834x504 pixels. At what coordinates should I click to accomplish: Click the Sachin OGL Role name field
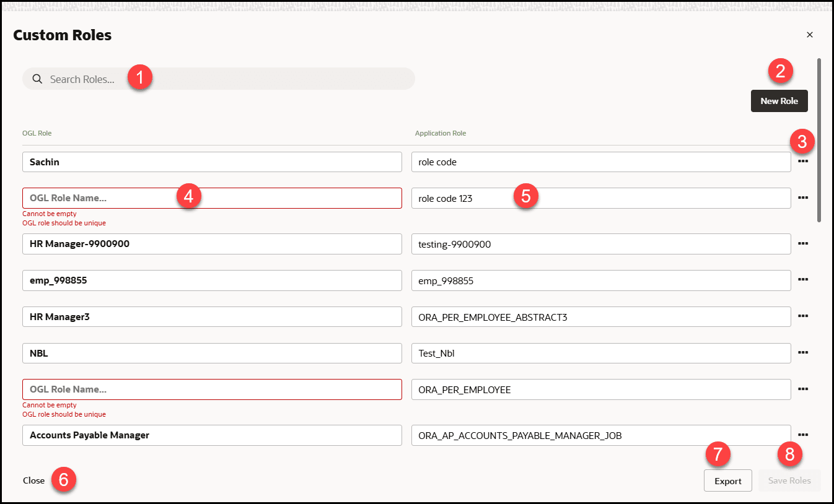212,162
